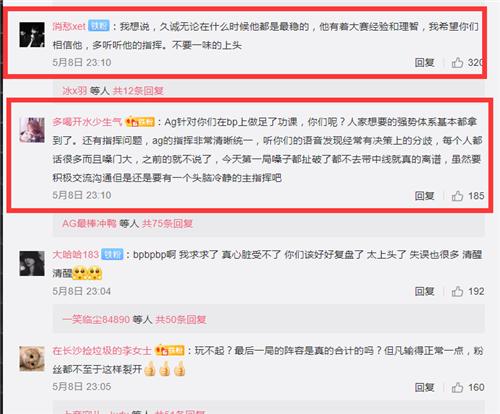
Task: Like the comment with 192 likes
Action: point(457,291)
